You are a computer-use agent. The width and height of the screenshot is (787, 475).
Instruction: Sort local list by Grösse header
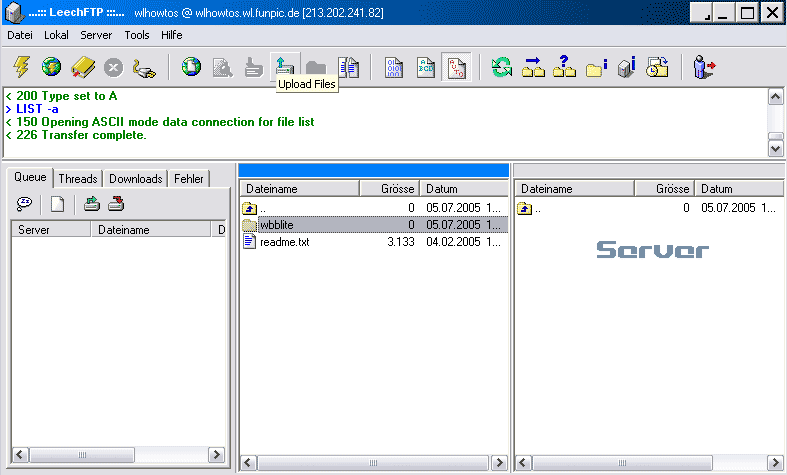click(x=390, y=189)
